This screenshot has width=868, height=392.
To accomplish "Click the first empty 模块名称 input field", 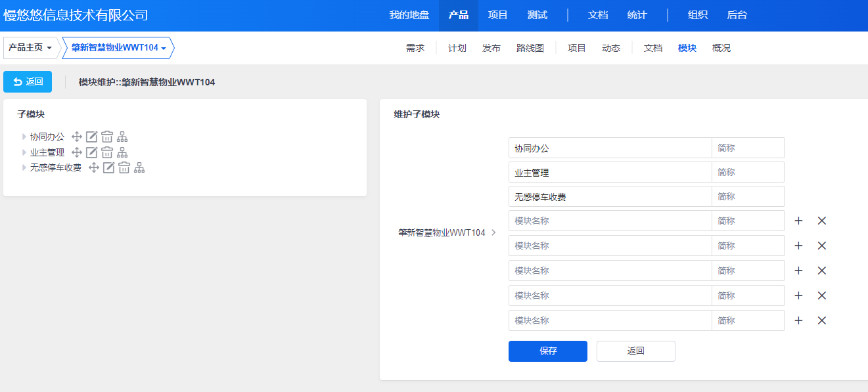I will 610,221.
